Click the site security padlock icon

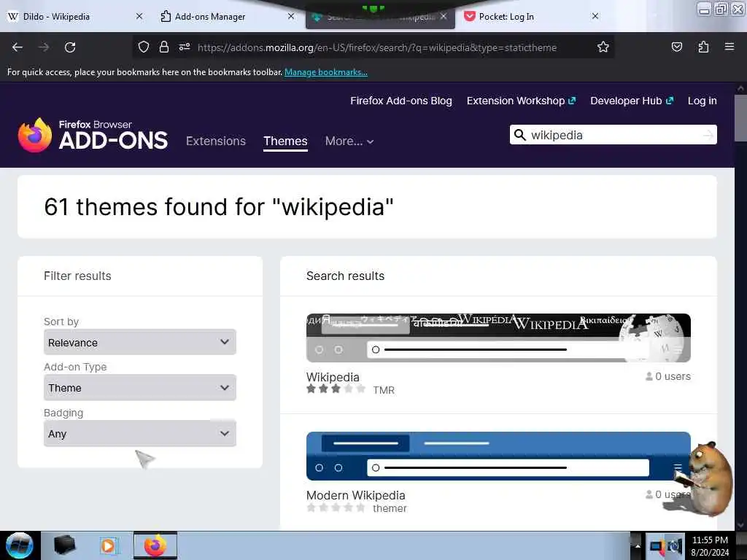164,47
